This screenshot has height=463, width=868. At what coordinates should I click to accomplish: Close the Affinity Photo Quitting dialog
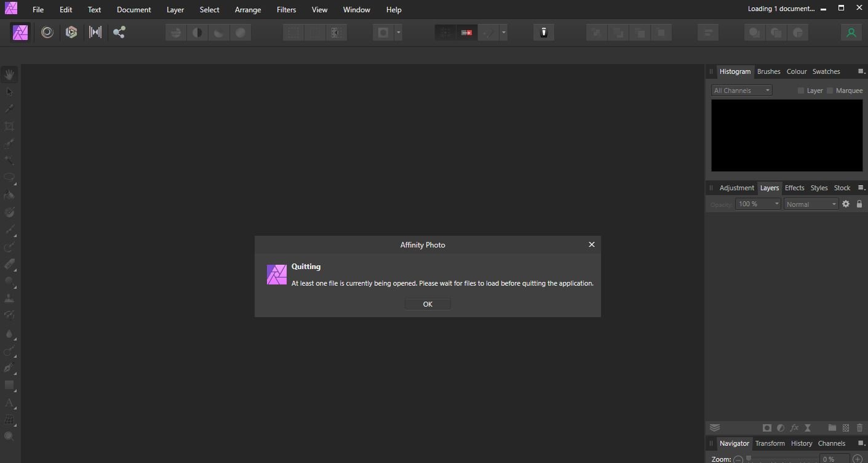pos(592,244)
